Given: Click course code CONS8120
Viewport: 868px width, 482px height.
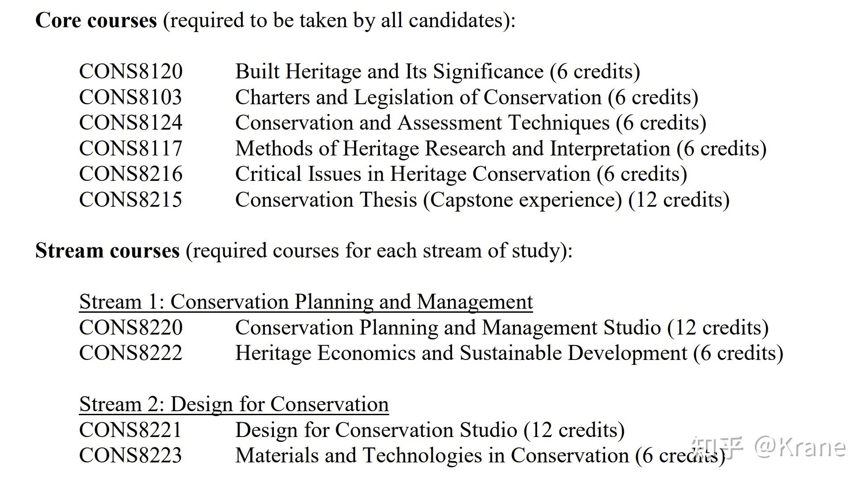Looking at the screenshot, I should tap(130, 72).
